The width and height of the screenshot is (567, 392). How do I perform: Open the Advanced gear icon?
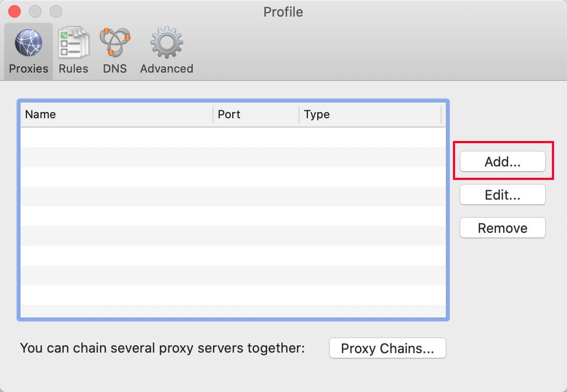167,42
